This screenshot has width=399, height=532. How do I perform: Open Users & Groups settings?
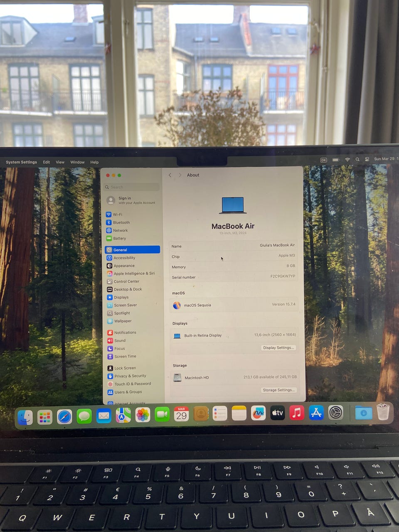(x=133, y=392)
